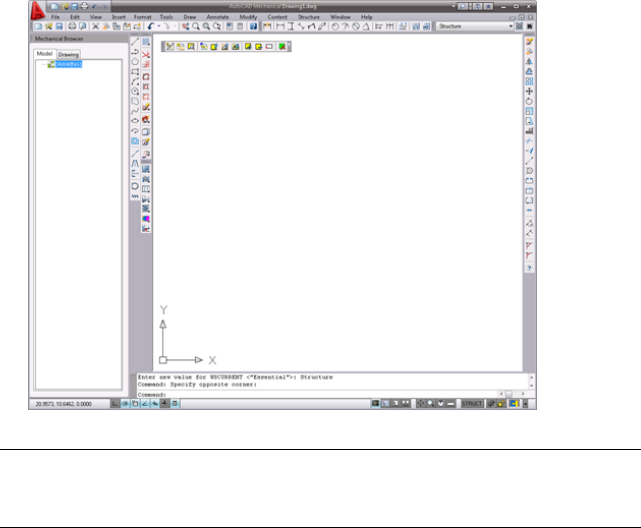641x528 pixels.
Task: Open Undo history dropdown arrow
Action: tap(159, 26)
